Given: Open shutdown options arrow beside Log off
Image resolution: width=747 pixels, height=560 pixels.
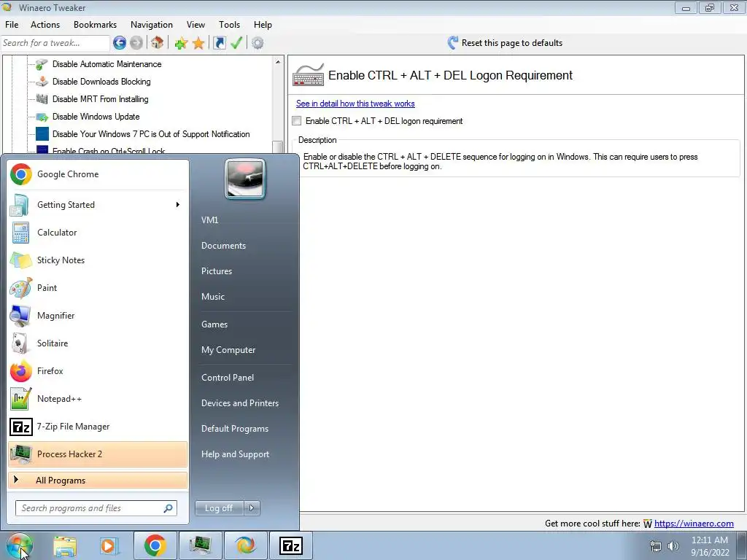Looking at the screenshot, I should [x=252, y=508].
